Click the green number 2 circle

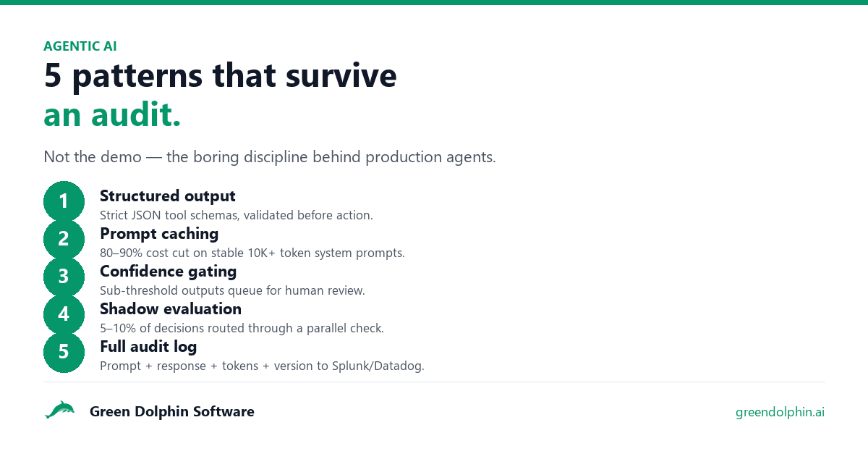click(64, 239)
